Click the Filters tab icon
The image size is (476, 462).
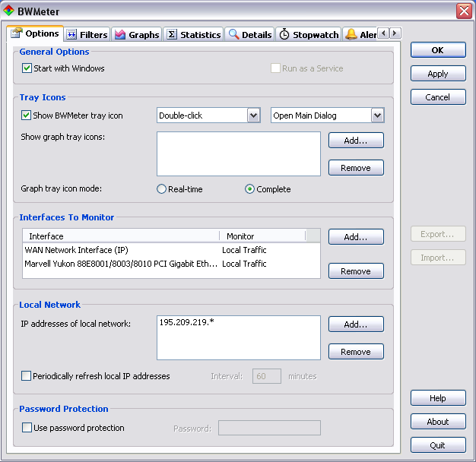point(72,35)
